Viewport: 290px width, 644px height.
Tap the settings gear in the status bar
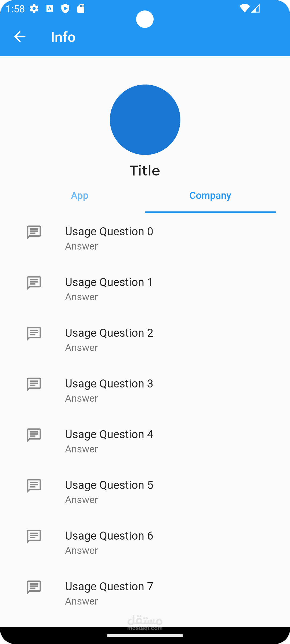click(x=34, y=9)
